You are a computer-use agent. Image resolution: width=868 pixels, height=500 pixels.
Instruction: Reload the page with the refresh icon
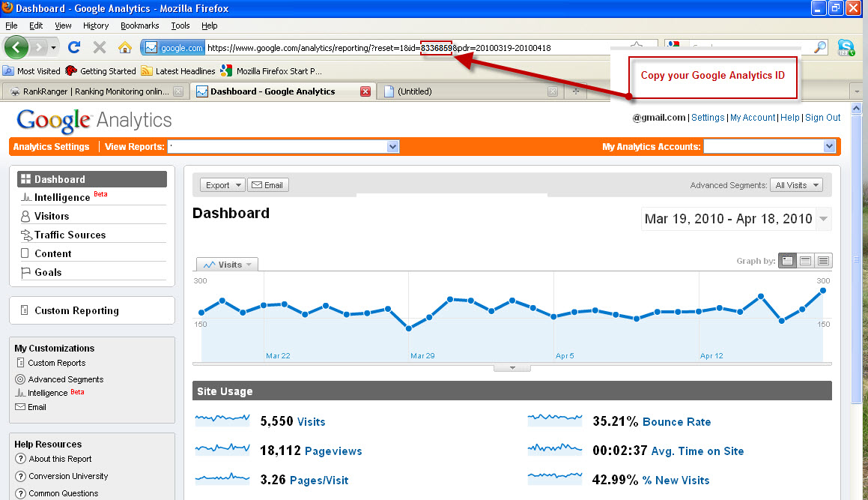[74, 48]
